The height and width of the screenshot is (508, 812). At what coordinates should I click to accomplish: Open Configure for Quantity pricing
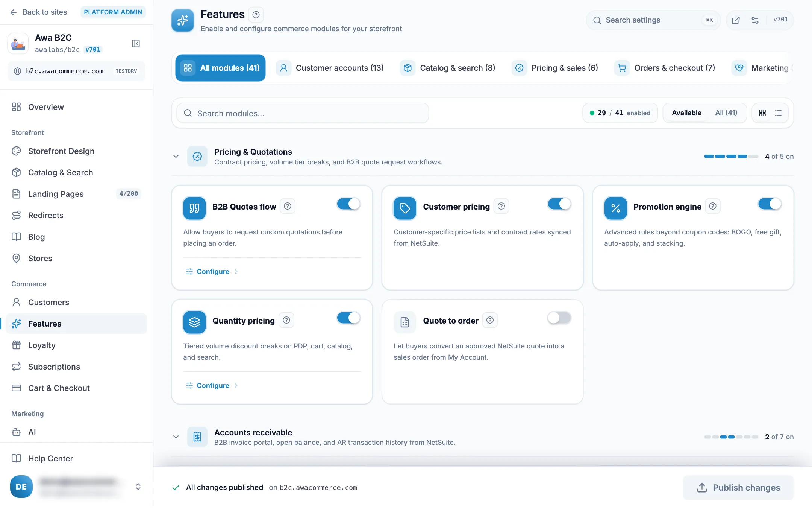point(212,385)
